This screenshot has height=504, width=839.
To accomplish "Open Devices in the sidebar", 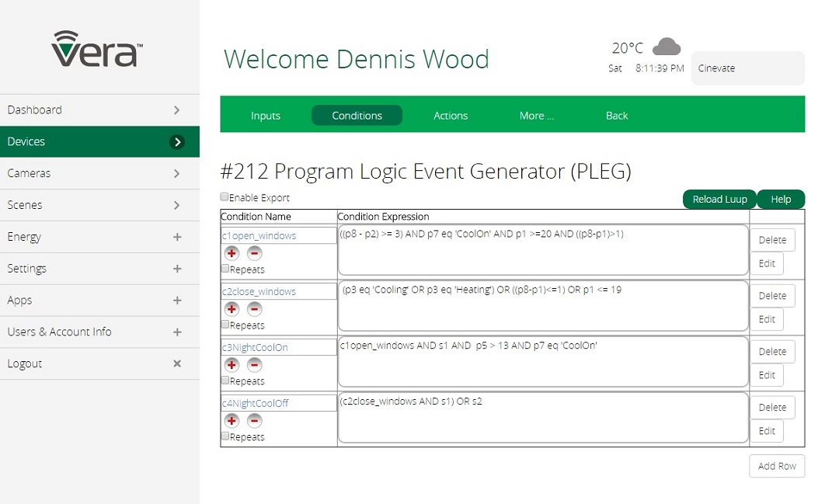I will pos(99,142).
